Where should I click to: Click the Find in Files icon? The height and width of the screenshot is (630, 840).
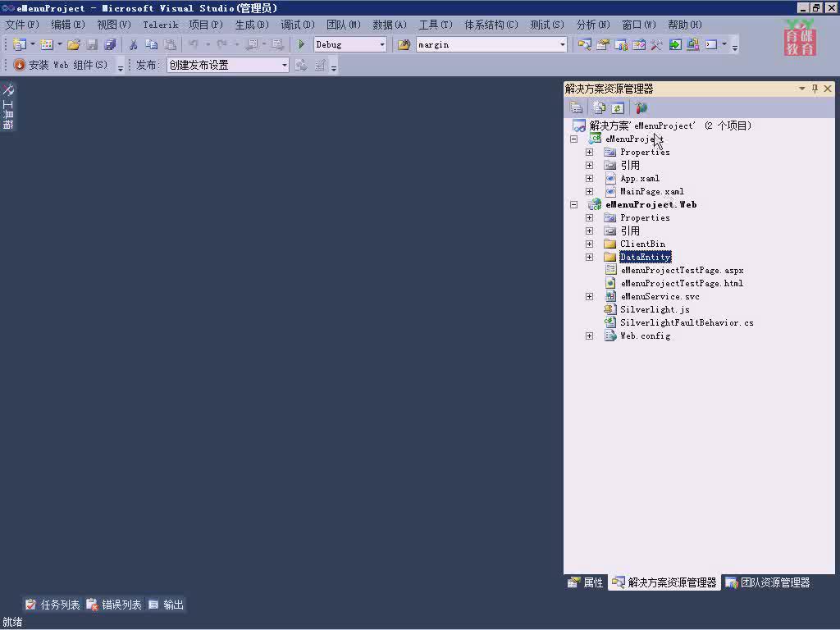pyautogui.click(x=404, y=44)
